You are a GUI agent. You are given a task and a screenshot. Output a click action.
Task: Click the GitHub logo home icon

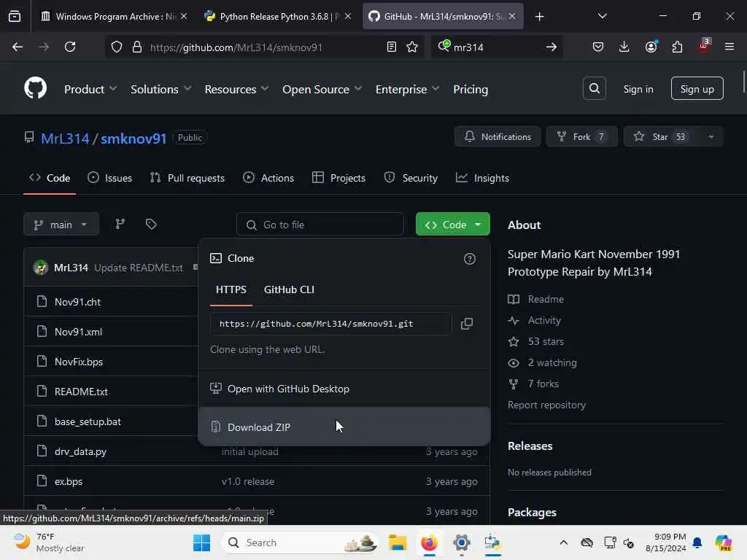click(35, 88)
